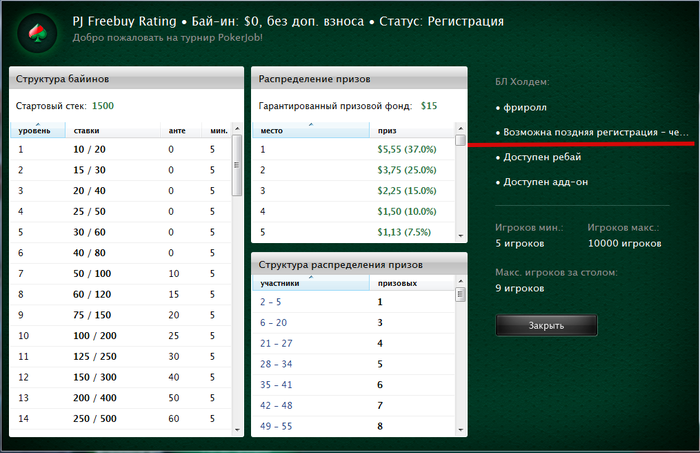Click payout structure scroll up arrow
The width and height of the screenshot is (700, 453).
[x=460, y=281]
